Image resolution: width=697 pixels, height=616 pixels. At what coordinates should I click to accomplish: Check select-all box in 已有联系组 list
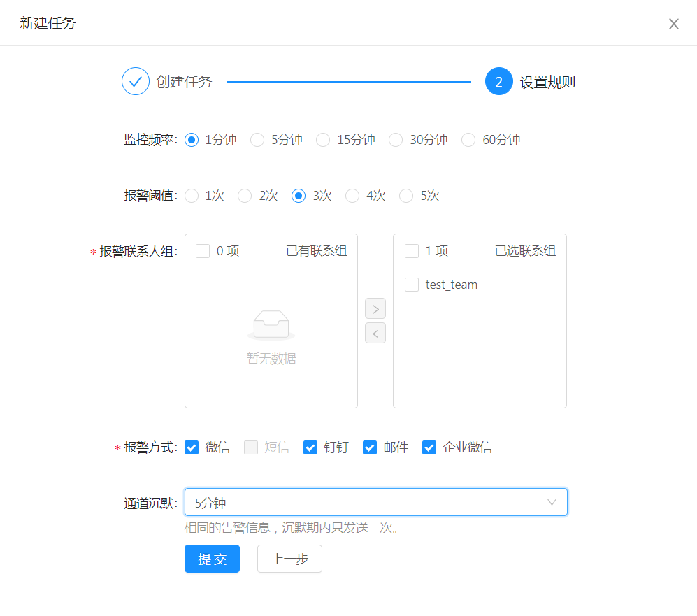[x=203, y=251]
